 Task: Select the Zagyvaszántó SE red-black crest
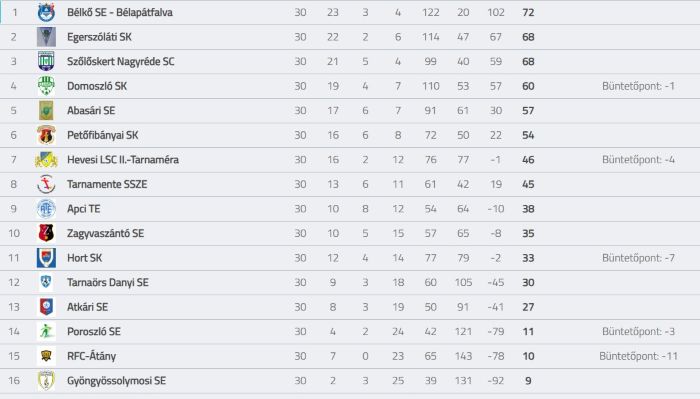click(x=46, y=233)
